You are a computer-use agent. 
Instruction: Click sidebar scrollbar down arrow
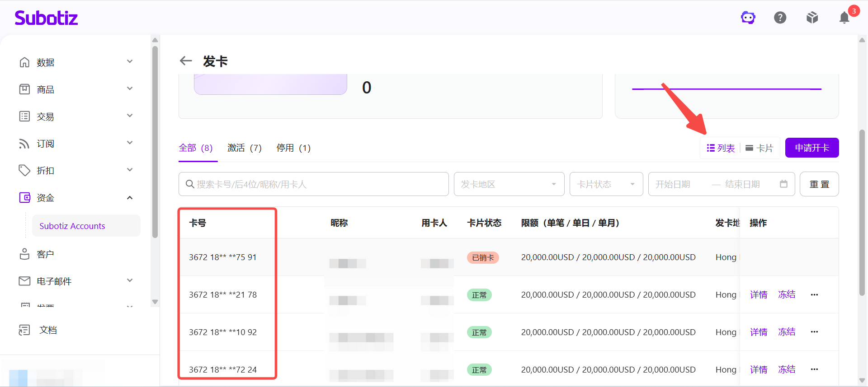155,302
